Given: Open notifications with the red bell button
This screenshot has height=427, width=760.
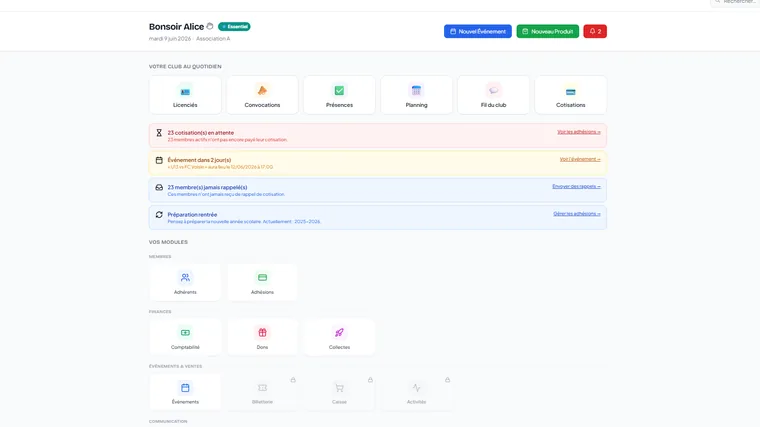Looking at the screenshot, I should click(x=595, y=32).
